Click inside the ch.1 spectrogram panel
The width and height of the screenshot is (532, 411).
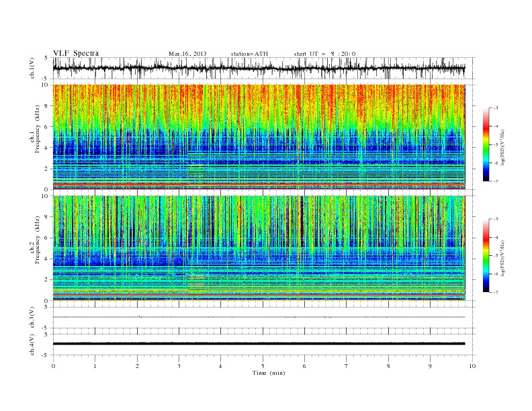(x=259, y=137)
